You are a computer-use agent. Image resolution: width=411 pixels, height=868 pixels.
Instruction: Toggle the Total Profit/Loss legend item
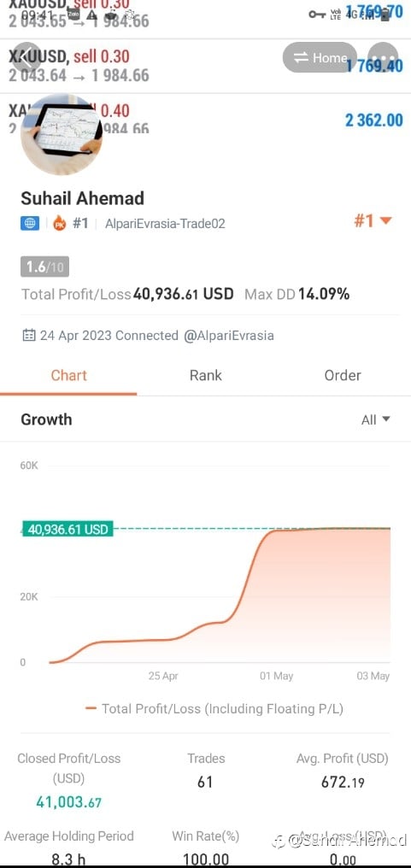tap(214, 708)
